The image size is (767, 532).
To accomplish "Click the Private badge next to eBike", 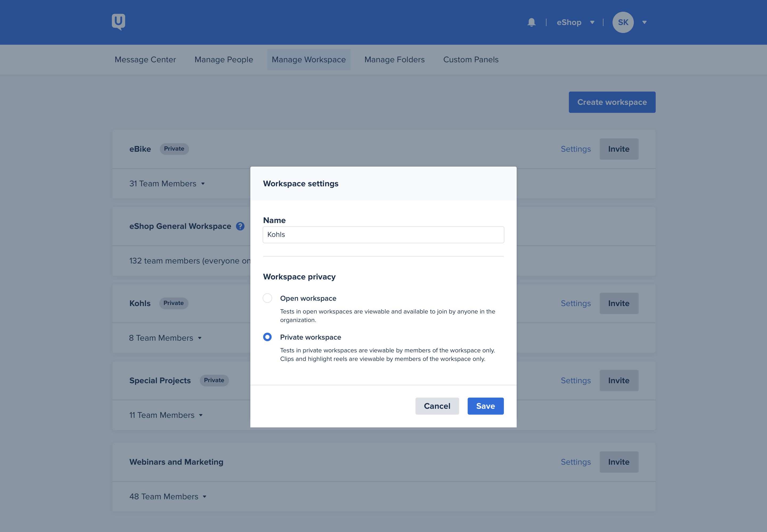I will click(x=174, y=149).
